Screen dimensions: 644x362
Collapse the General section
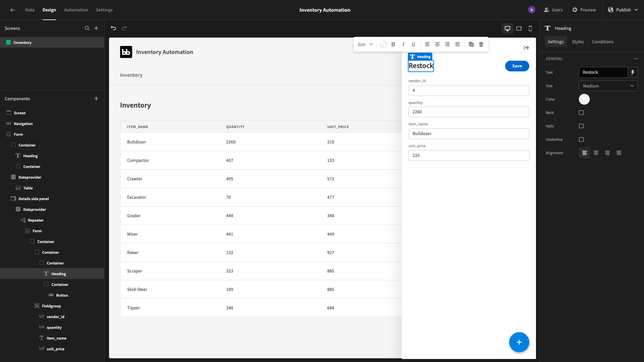tap(636, 59)
